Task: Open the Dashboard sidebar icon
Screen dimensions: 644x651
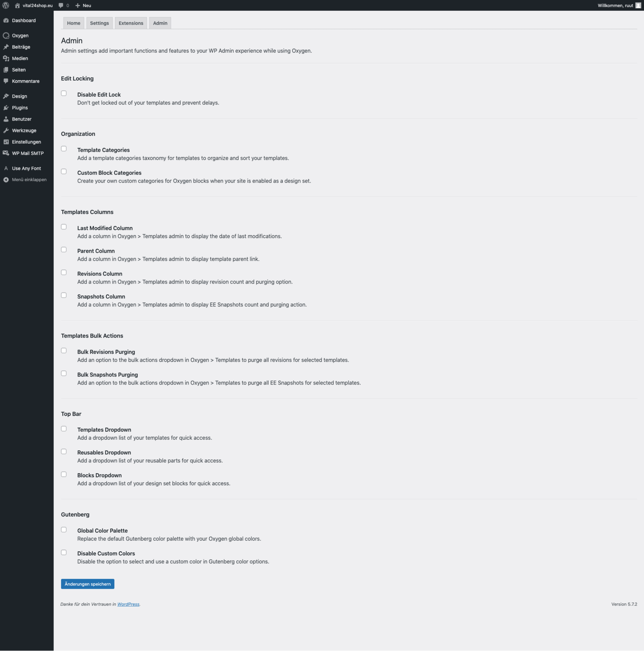Action: point(6,21)
